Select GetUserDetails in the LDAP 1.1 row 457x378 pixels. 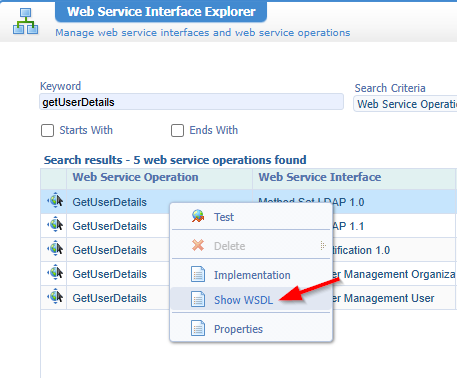(110, 226)
